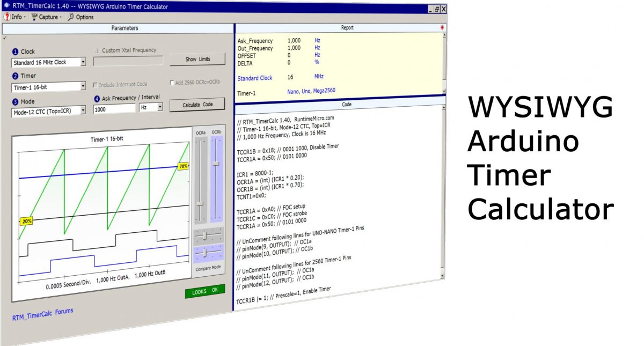Click the 'OFFSET' report row

279,55
